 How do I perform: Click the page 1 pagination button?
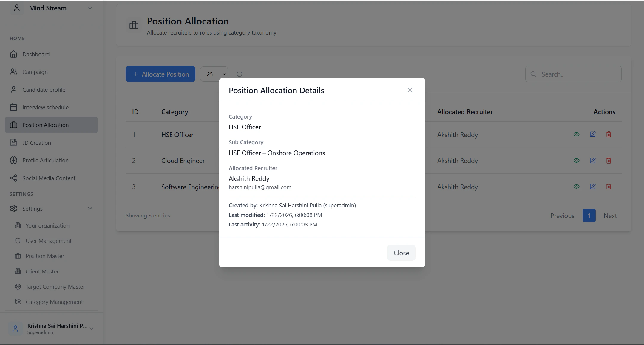pyautogui.click(x=589, y=216)
